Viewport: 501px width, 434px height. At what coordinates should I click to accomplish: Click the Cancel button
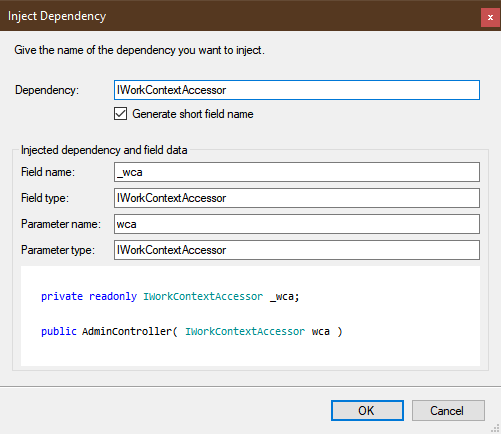pyautogui.click(x=448, y=411)
